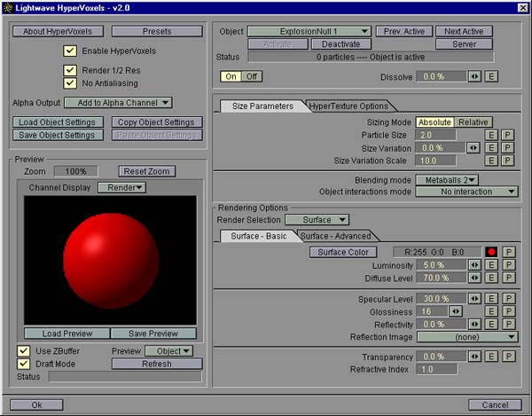The height and width of the screenshot is (416, 532).
Task: Click Refresh preview button
Action: pos(157,364)
